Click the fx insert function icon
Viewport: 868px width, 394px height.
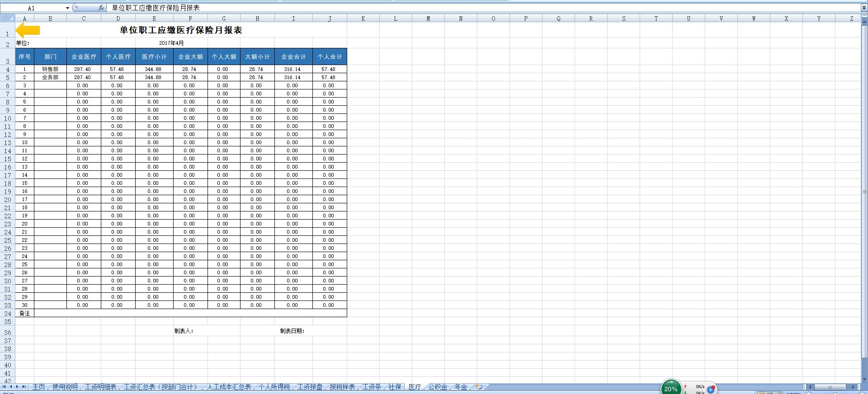pos(101,8)
